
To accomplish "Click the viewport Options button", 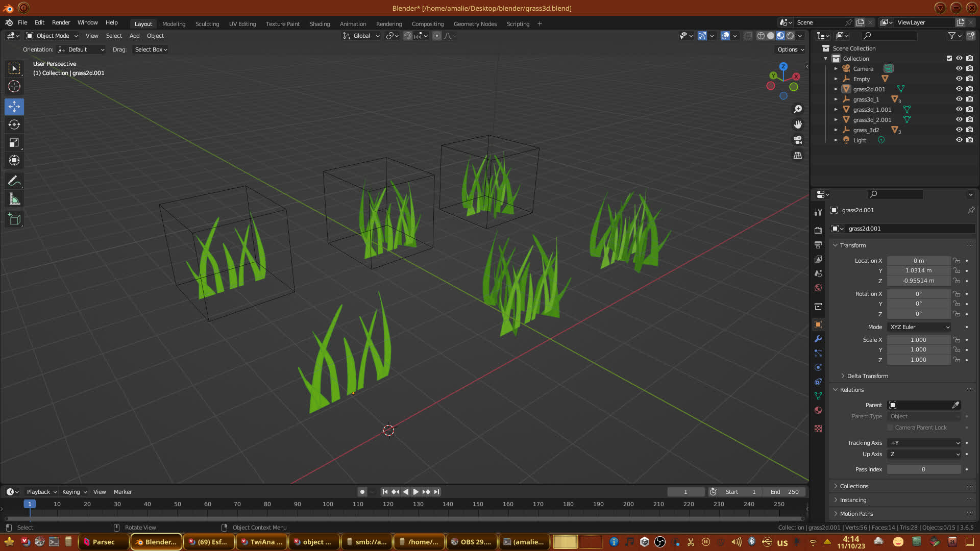I will coord(790,49).
